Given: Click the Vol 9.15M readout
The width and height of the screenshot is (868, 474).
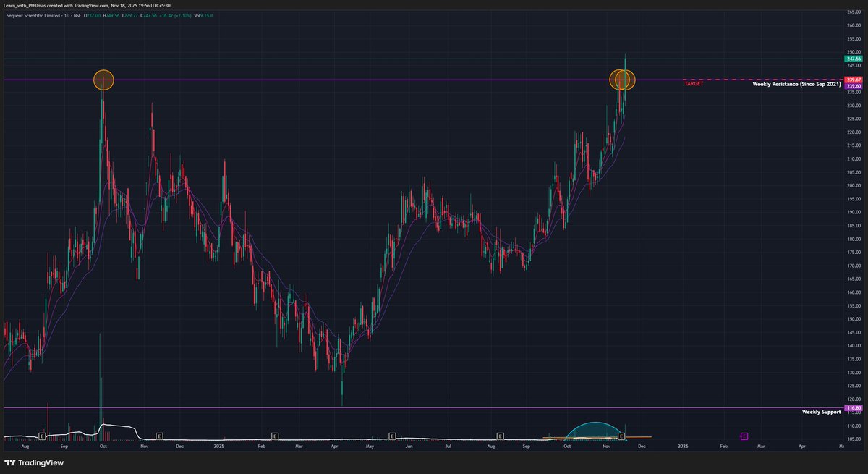Looking at the screenshot, I should click(x=203, y=17).
